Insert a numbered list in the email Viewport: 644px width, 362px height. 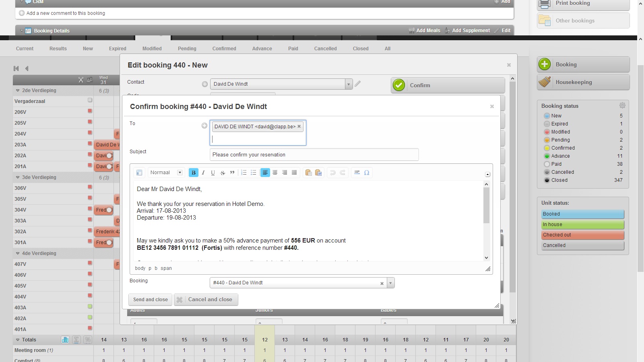[x=244, y=173]
